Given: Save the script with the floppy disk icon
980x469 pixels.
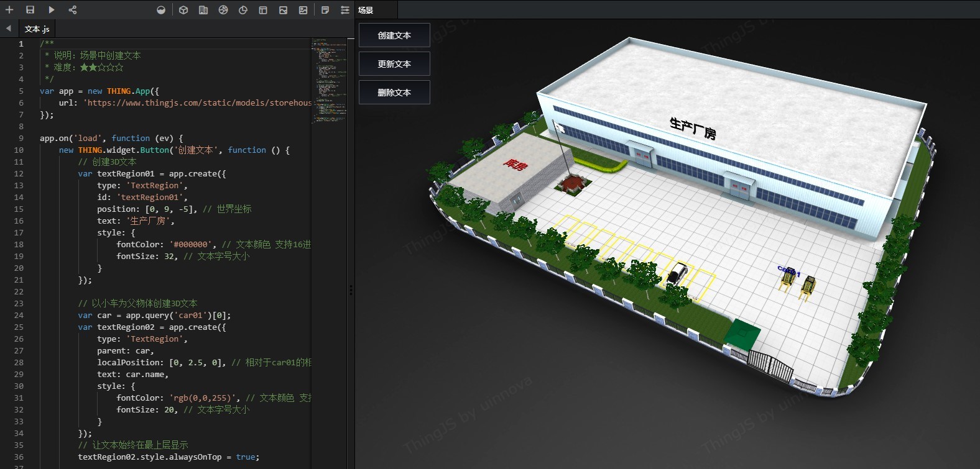Looking at the screenshot, I should click(x=30, y=10).
